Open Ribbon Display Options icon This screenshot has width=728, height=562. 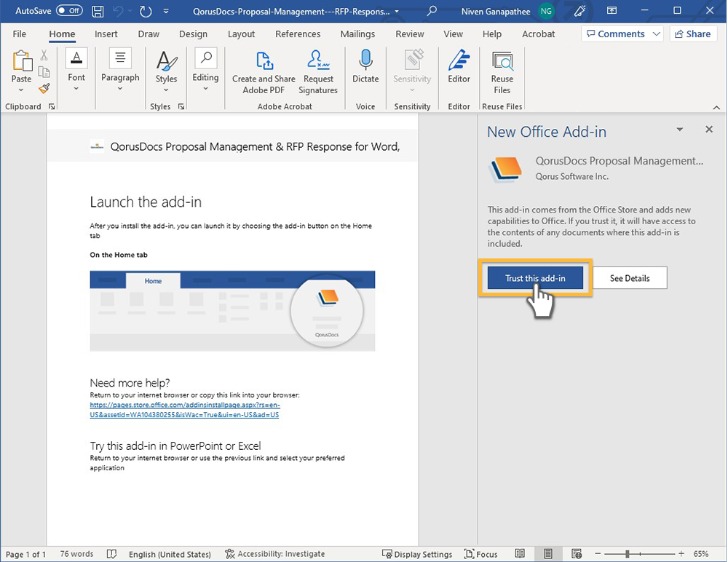[x=612, y=11]
